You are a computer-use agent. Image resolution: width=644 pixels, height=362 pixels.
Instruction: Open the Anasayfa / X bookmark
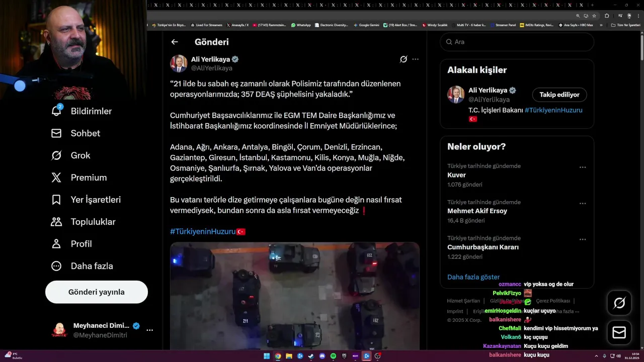tap(237, 25)
